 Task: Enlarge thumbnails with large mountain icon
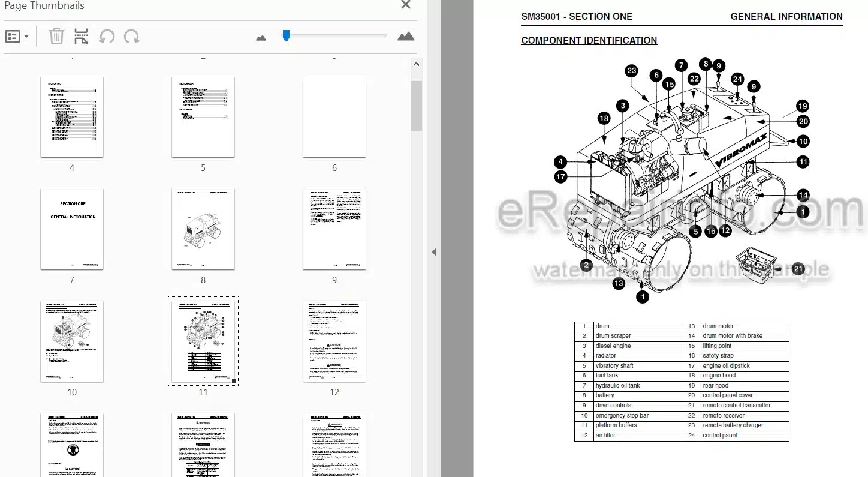pos(406,37)
